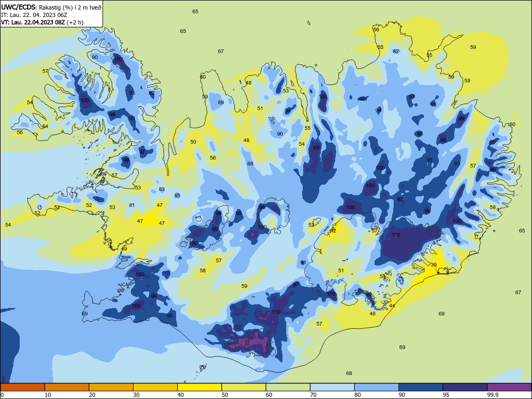Click the '82' humidity value label
The width and height of the screenshot is (532, 399).
[396, 51]
